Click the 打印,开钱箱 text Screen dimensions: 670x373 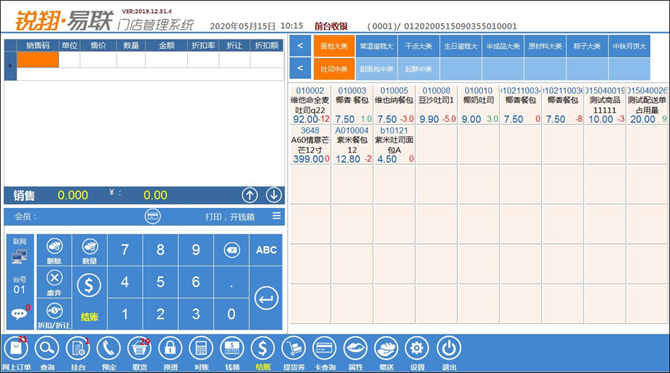(230, 217)
